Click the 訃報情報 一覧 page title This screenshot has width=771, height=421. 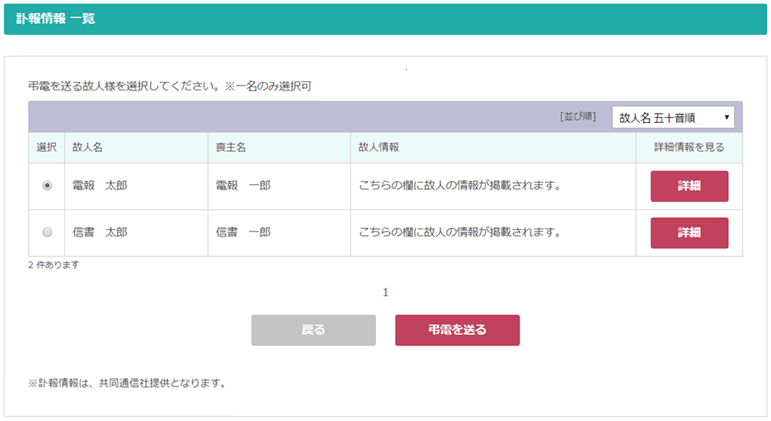tap(56, 18)
